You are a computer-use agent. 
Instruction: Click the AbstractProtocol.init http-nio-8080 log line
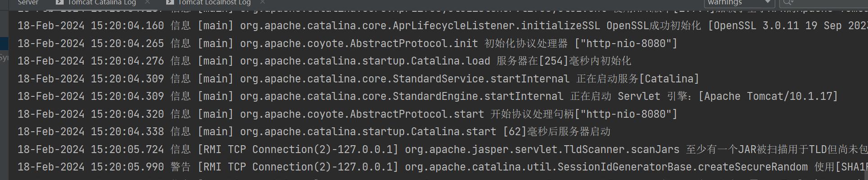coord(347,44)
